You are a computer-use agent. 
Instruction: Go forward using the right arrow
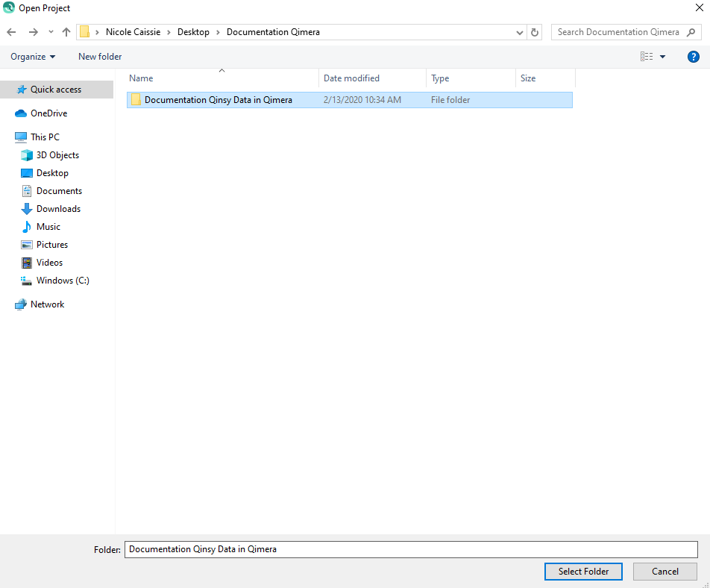[x=33, y=31]
